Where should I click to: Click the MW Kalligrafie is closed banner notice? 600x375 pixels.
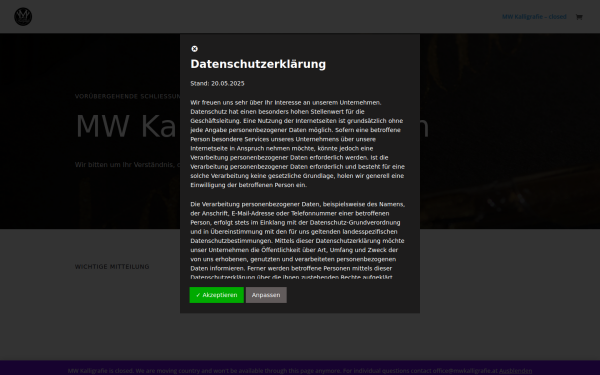click(282, 371)
